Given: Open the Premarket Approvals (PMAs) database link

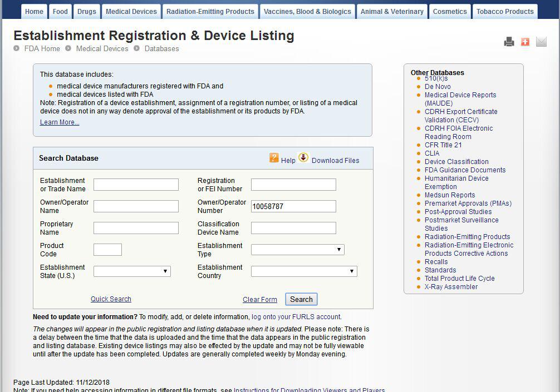Looking at the screenshot, I should coord(468,204).
